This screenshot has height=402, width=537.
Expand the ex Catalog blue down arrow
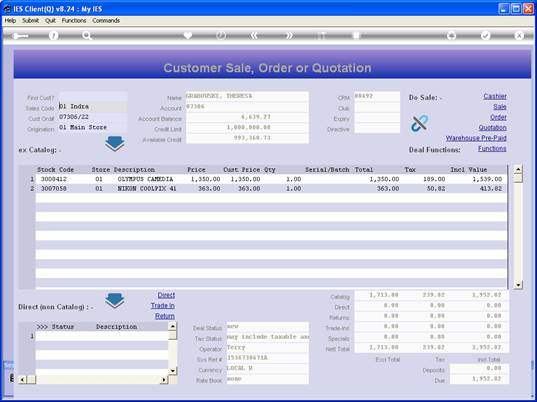coord(115,144)
